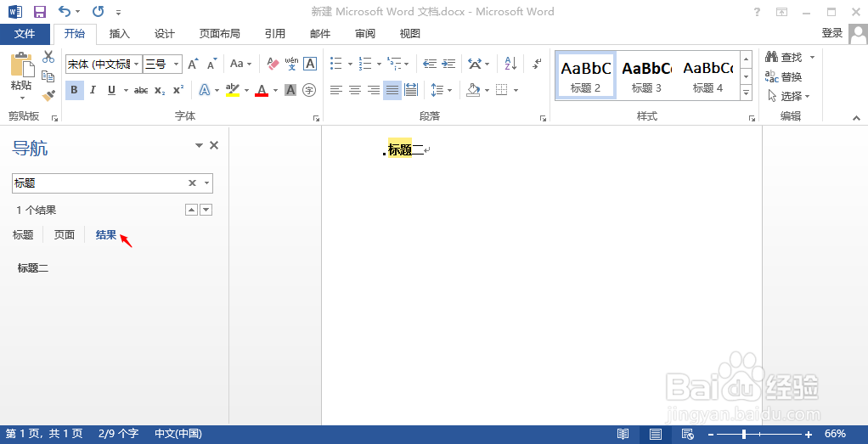Image resolution: width=868 pixels, height=444 pixels.
Task: Switch to the 插入 ribbon tab
Action: [120, 34]
